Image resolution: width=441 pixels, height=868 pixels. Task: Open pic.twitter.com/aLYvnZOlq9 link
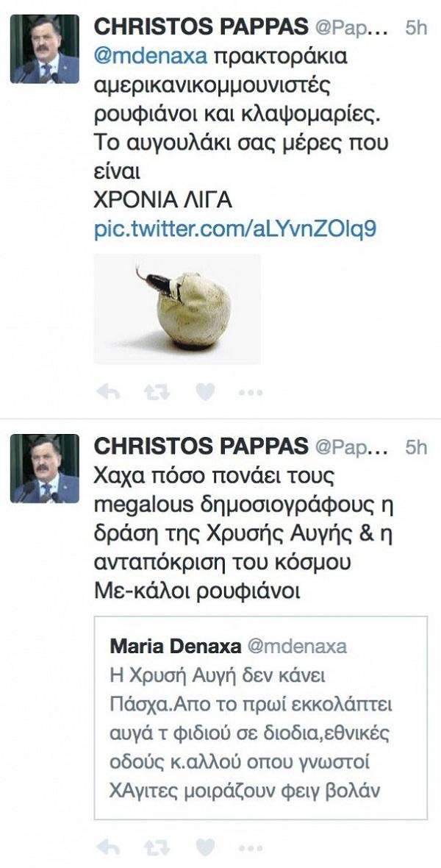coord(235,230)
